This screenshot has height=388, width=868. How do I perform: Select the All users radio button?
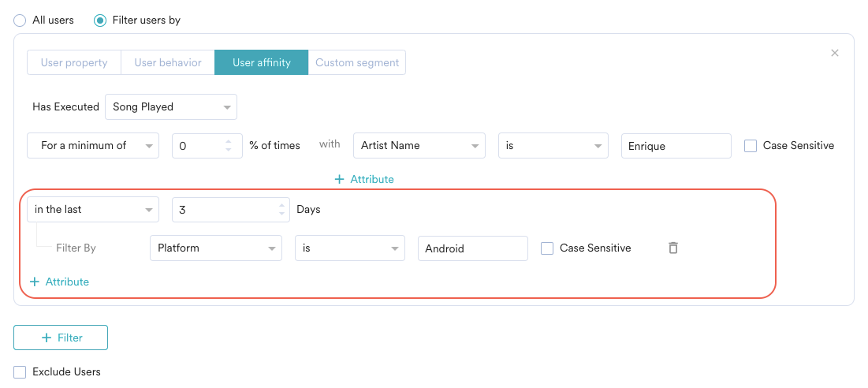click(20, 21)
